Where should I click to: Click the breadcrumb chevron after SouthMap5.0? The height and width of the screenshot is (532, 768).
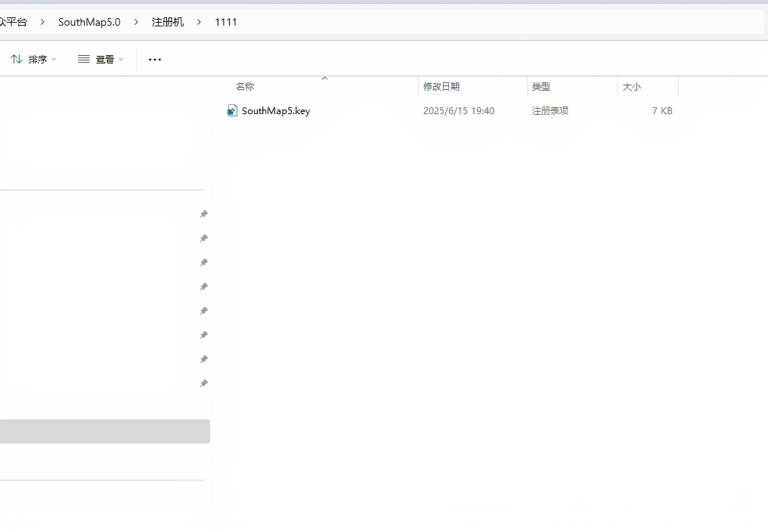point(135,22)
